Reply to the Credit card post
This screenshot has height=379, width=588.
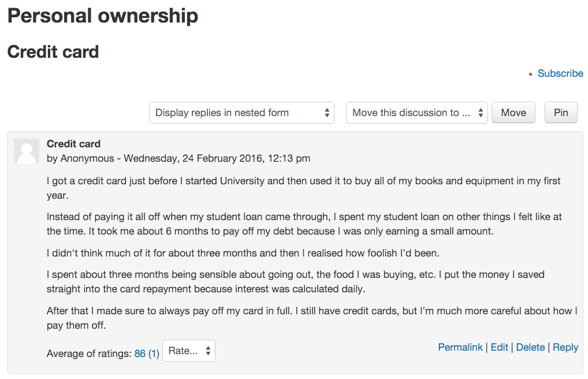[565, 347]
